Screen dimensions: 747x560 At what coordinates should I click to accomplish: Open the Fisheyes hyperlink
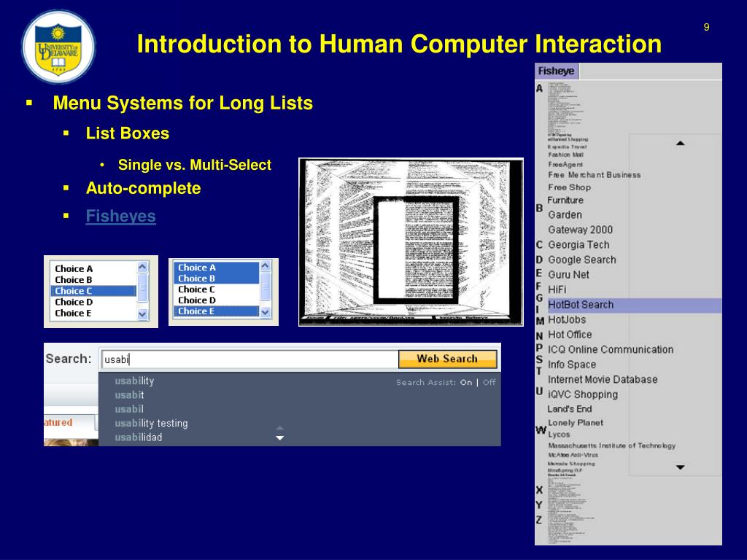[x=120, y=216]
